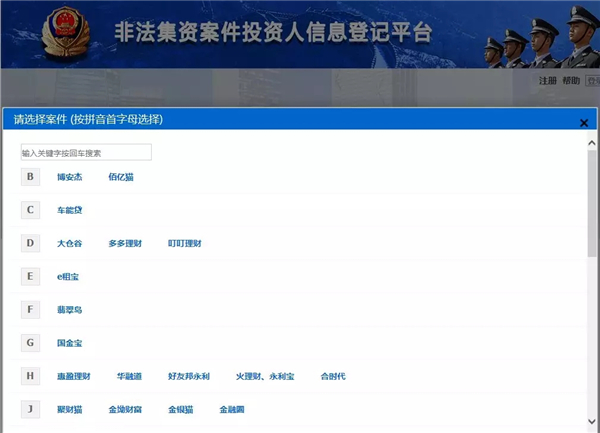Choose the 博安杰 case
600x433 pixels.
coord(70,177)
